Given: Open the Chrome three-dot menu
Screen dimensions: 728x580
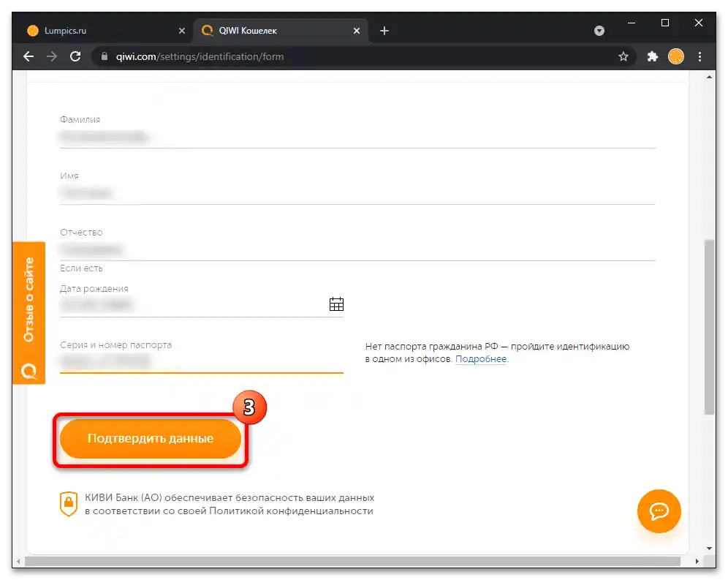Looking at the screenshot, I should [x=699, y=57].
